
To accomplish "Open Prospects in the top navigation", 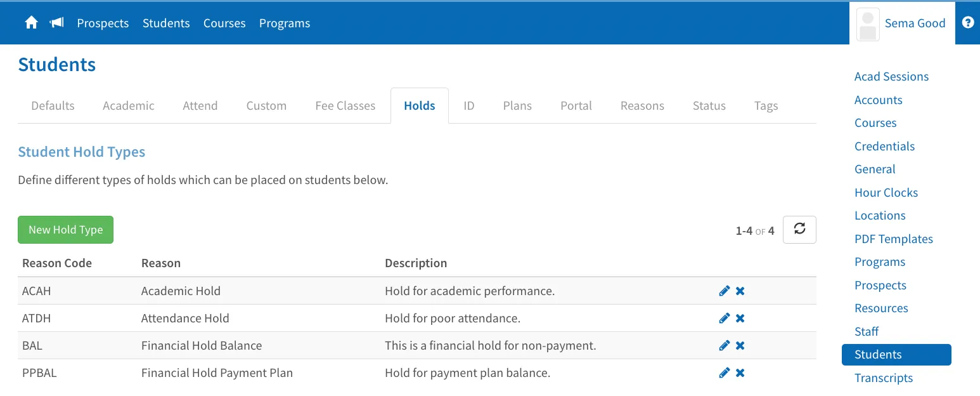I will coord(103,23).
